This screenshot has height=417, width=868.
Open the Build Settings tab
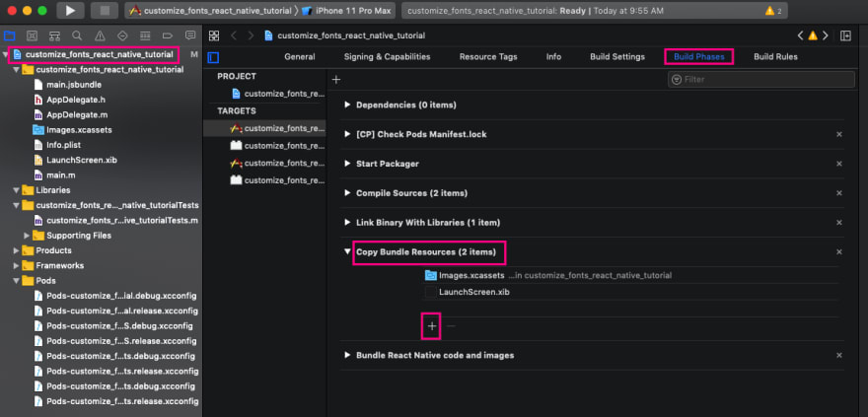tap(617, 57)
